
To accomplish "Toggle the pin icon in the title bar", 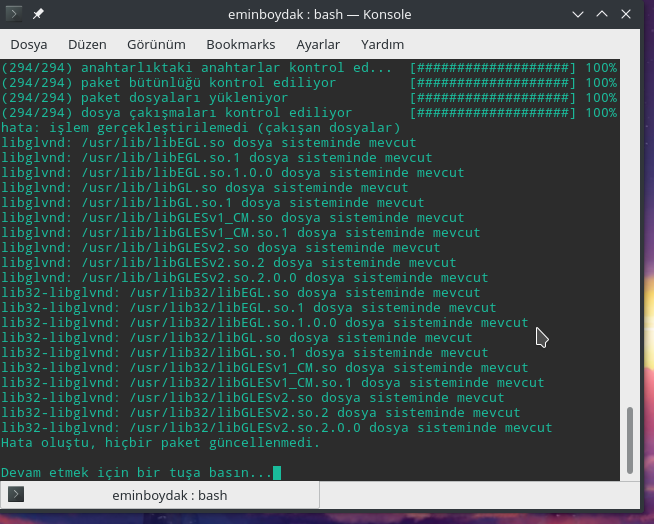I will click(38, 14).
